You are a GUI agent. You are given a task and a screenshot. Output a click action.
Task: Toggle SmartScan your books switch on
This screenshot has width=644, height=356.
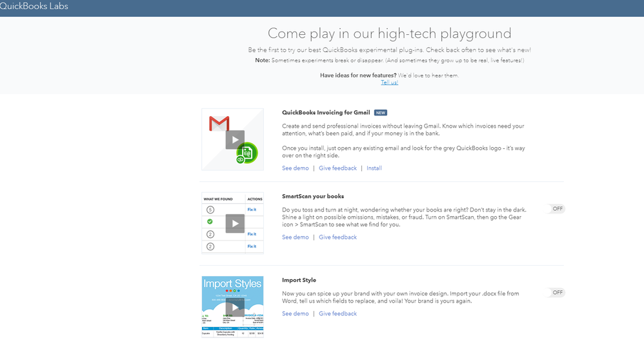[556, 208]
